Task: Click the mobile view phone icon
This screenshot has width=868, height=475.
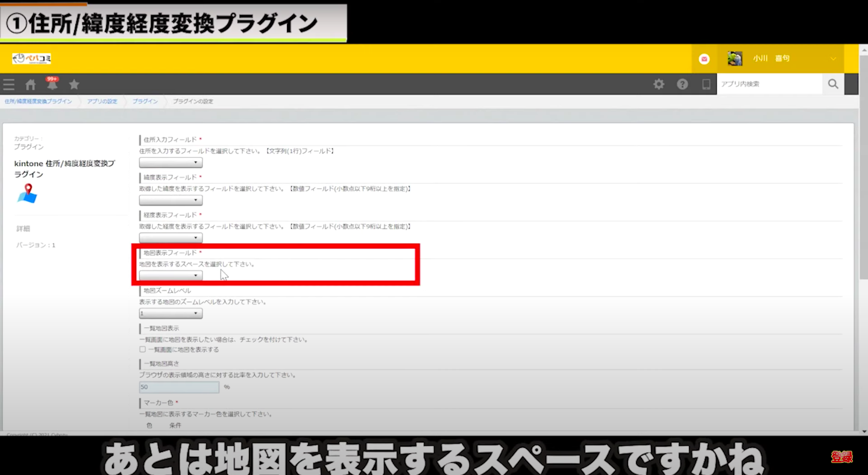Action: (x=706, y=84)
